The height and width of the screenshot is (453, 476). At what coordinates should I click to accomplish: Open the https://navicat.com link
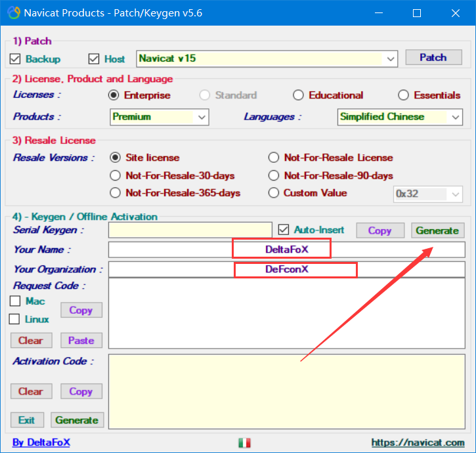click(418, 442)
